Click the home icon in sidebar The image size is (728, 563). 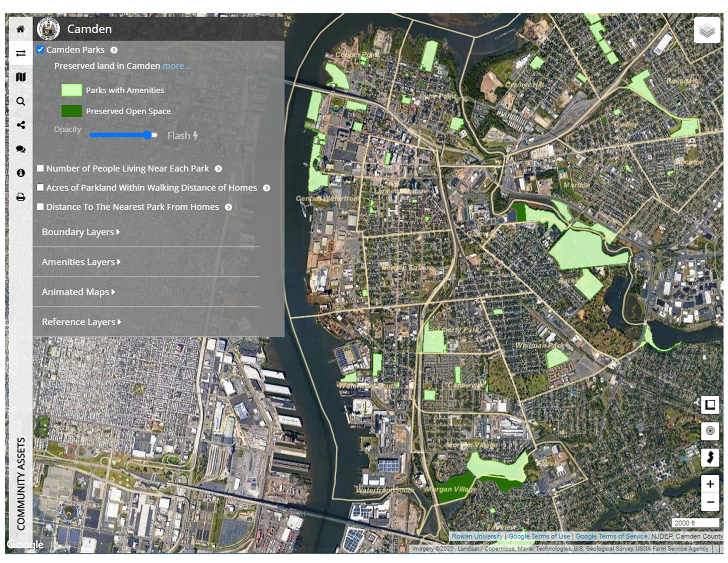click(x=20, y=29)
